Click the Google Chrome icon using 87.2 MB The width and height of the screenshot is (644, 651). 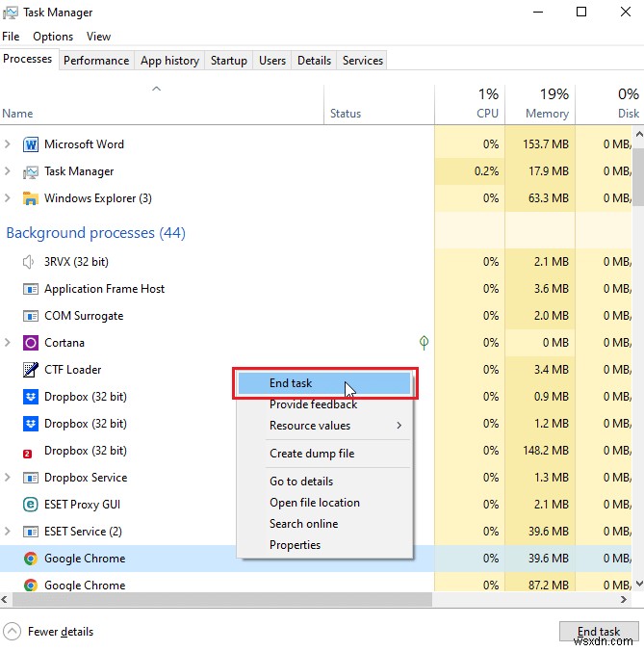coord(30,586)
